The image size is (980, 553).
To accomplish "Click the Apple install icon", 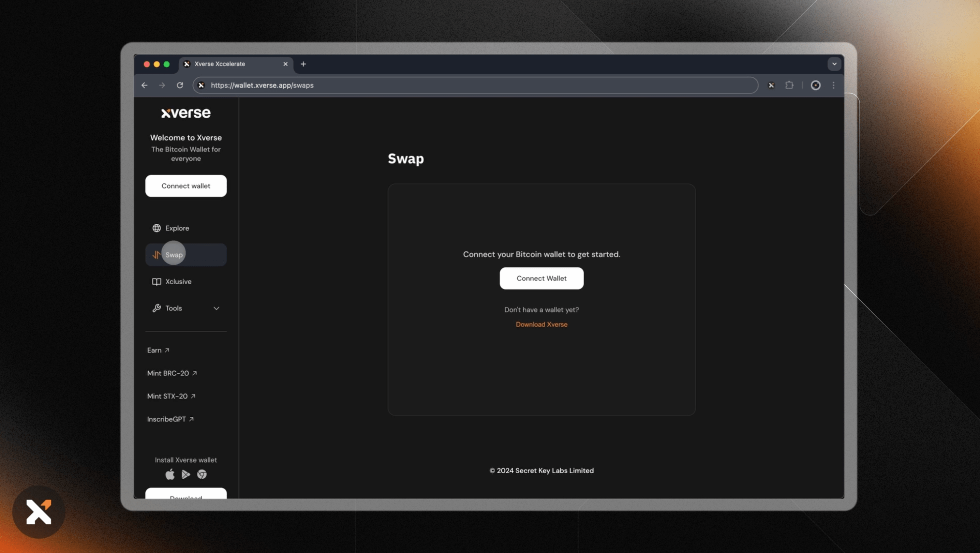I will point(170,474).
